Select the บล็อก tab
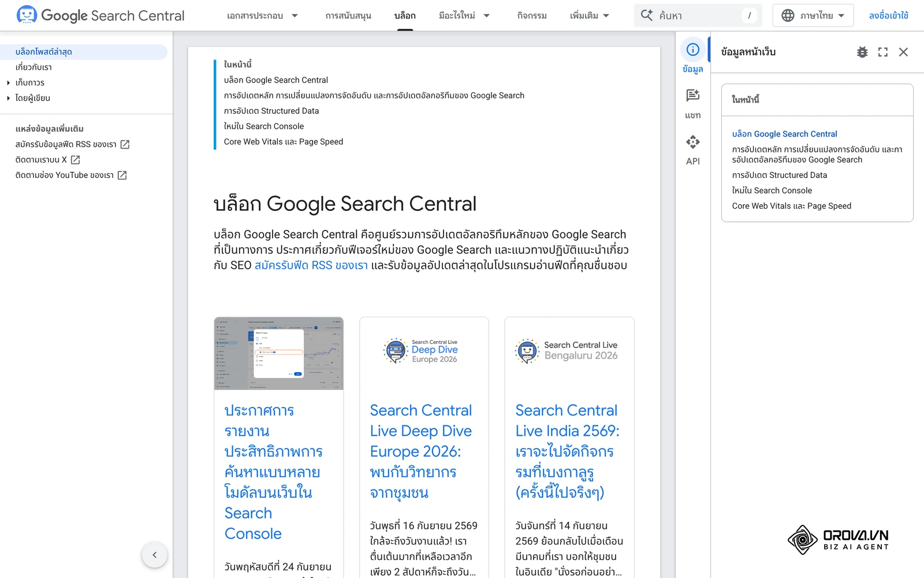Screen dimensions: 924x578 point(405,16)
